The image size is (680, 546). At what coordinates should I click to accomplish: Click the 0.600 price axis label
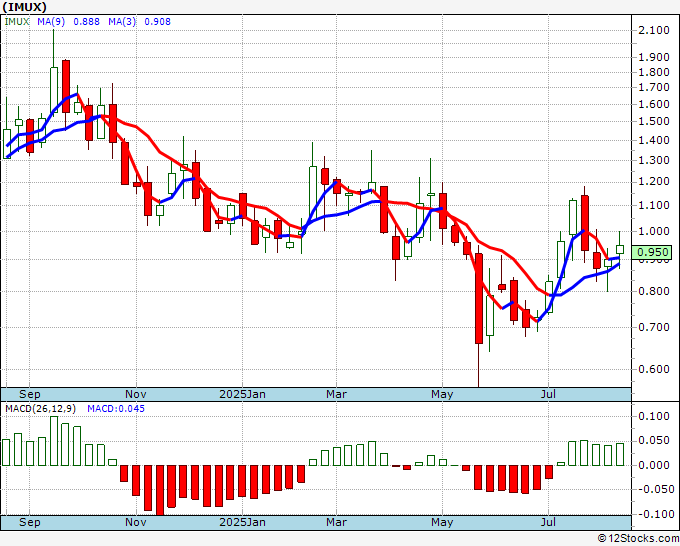pos(654,369)
